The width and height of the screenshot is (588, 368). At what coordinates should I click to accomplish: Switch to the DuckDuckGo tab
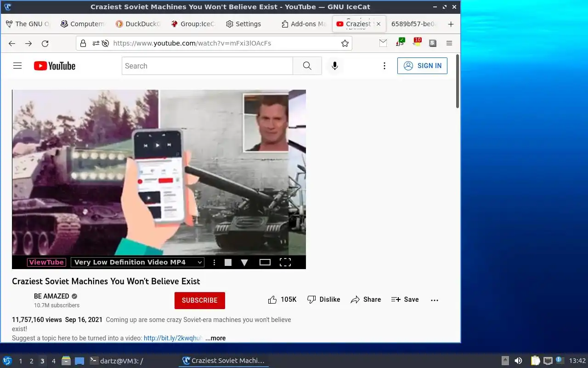pyautogui.click(x=138, y=24)
